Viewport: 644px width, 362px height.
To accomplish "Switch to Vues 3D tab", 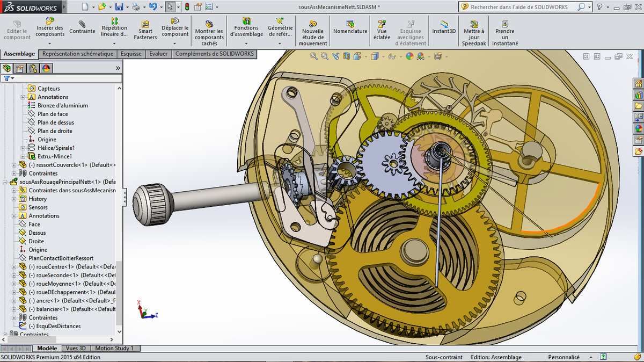I will [x=76, y=348].
